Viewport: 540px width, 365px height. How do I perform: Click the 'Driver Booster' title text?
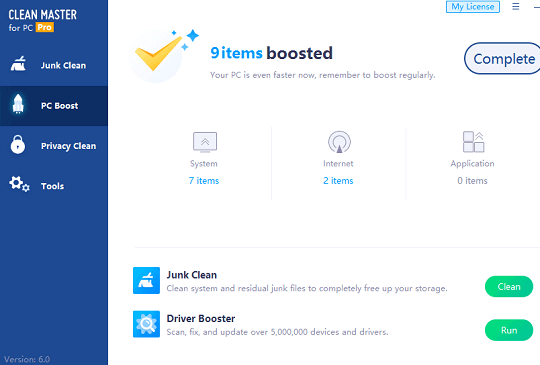coord(201,319)
